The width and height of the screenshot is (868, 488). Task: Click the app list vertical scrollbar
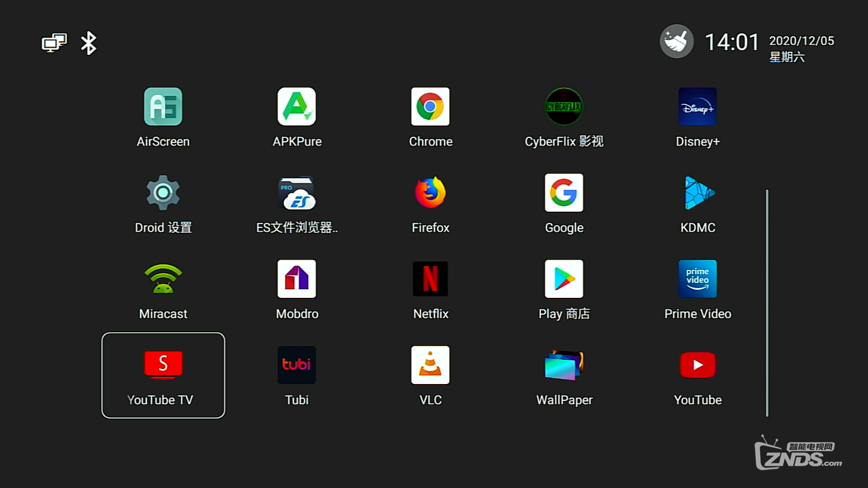click(767, 303)
